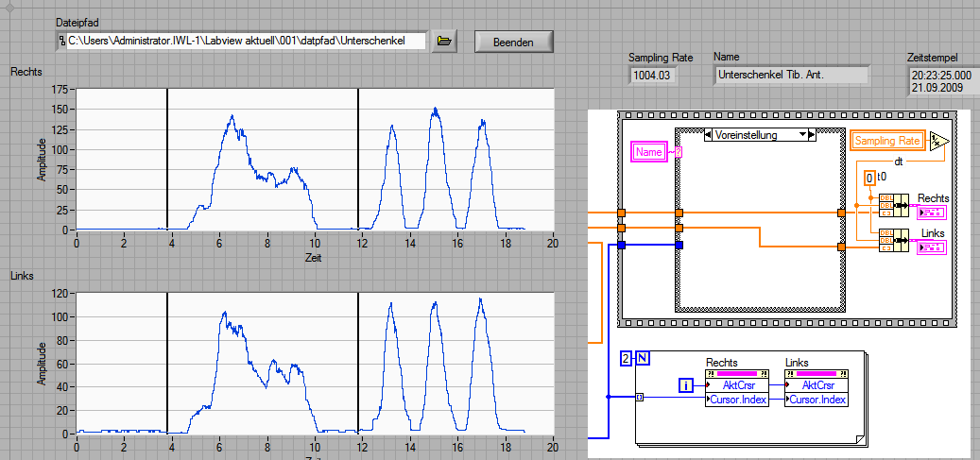Click the Links waveform graph terminal
This screenshot has width=980, height=460.
pos(932,248)
